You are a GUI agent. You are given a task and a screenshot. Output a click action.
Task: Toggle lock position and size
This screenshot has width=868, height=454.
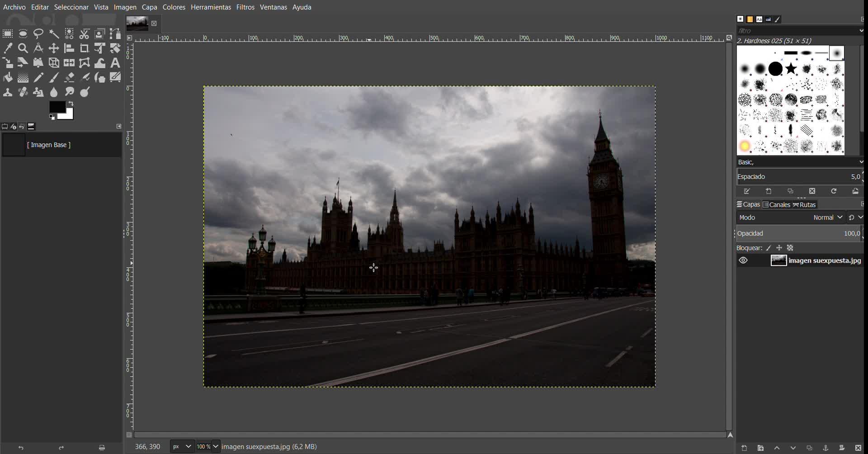click(779, 248)
